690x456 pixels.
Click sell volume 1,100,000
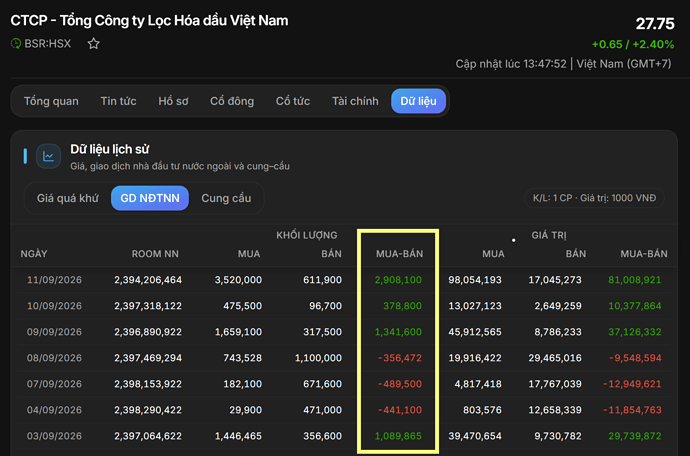(x=318, y=358)
